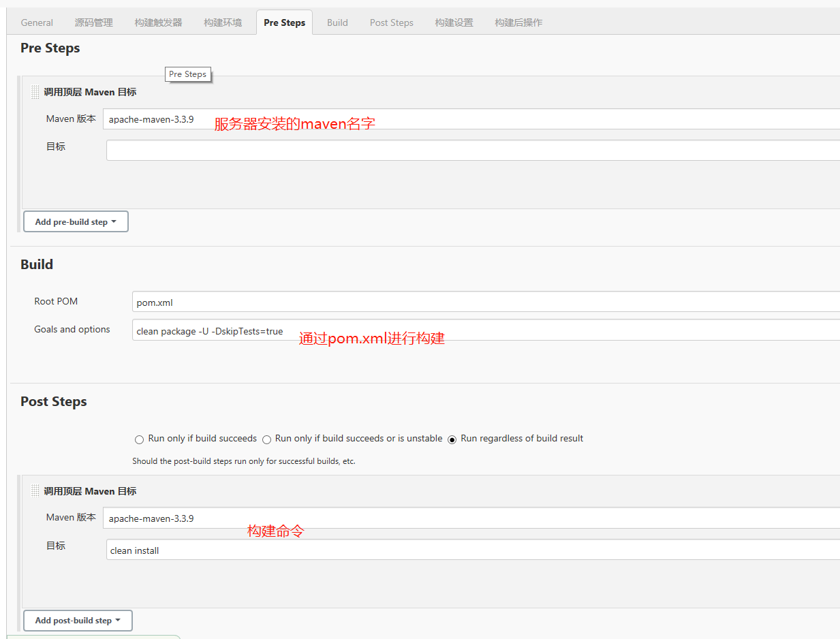Viewport: 840px width, 639px height.
Task: Click drag handle of Post Steps Maven block
Action: pos(35,491)
